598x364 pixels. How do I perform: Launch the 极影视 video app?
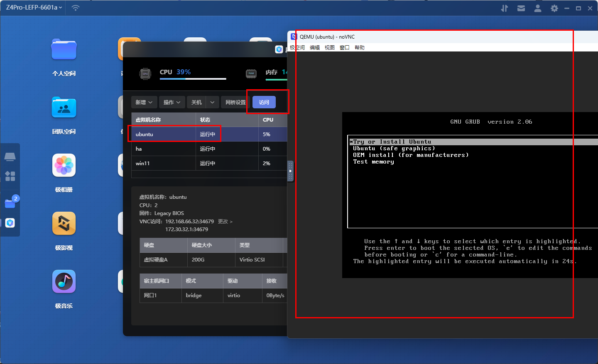tap(64, 224)
